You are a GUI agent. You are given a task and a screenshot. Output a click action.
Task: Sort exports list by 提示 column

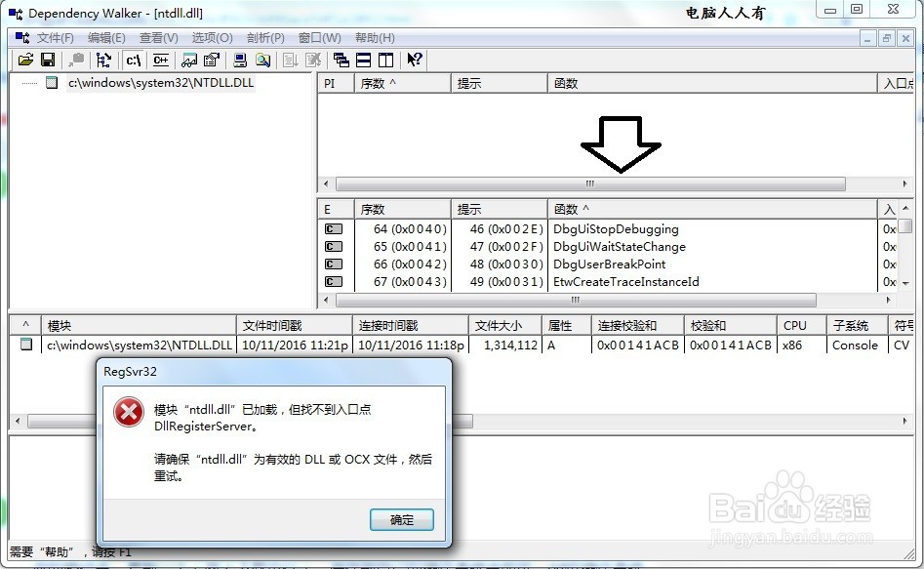click(x=499, y=209)
